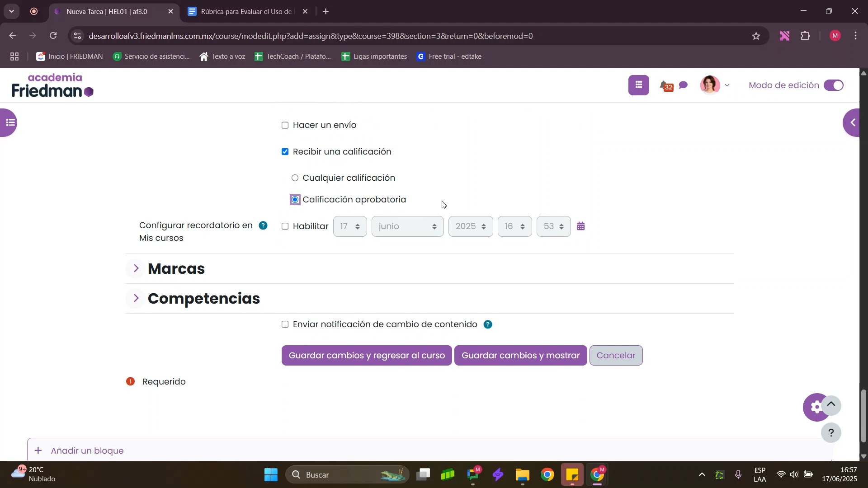Click the round question mark help button
Screen dimensions: 868x488
coord(831,433)
